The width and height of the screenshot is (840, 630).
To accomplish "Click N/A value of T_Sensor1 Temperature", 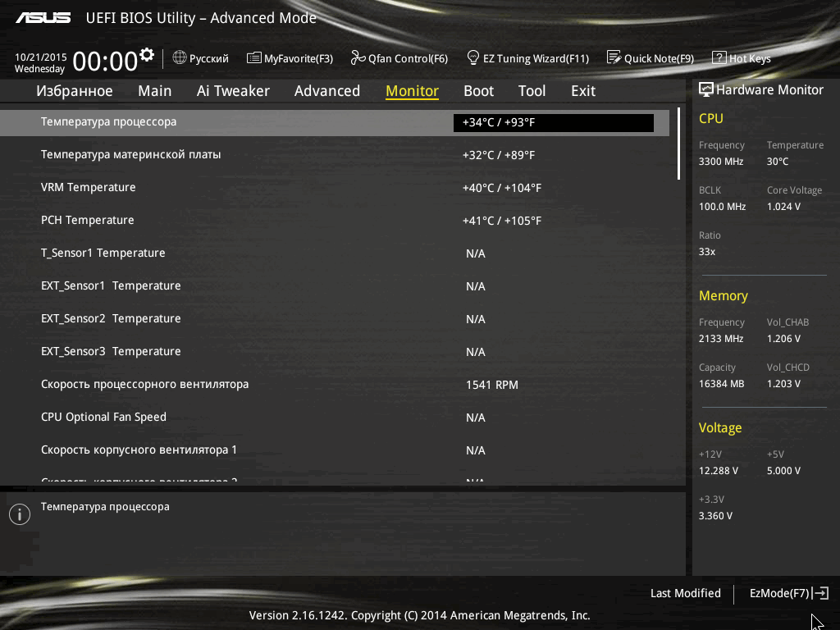I will coord(476,253).
